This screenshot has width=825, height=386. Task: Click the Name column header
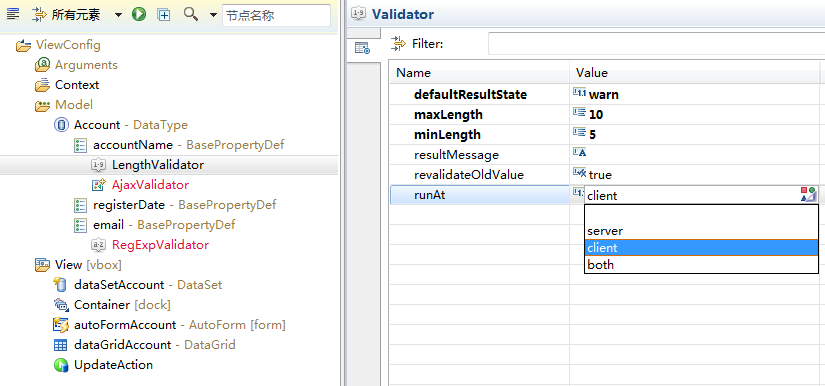click(480, 73)
